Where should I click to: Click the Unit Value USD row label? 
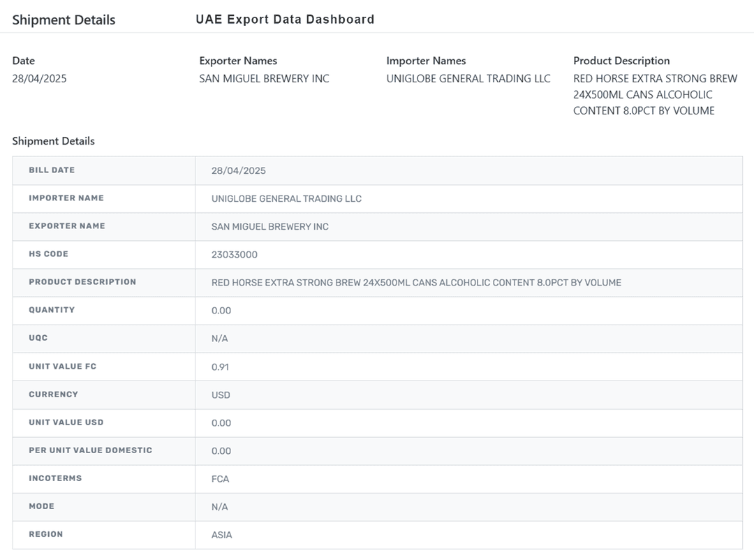coord(66,422)
